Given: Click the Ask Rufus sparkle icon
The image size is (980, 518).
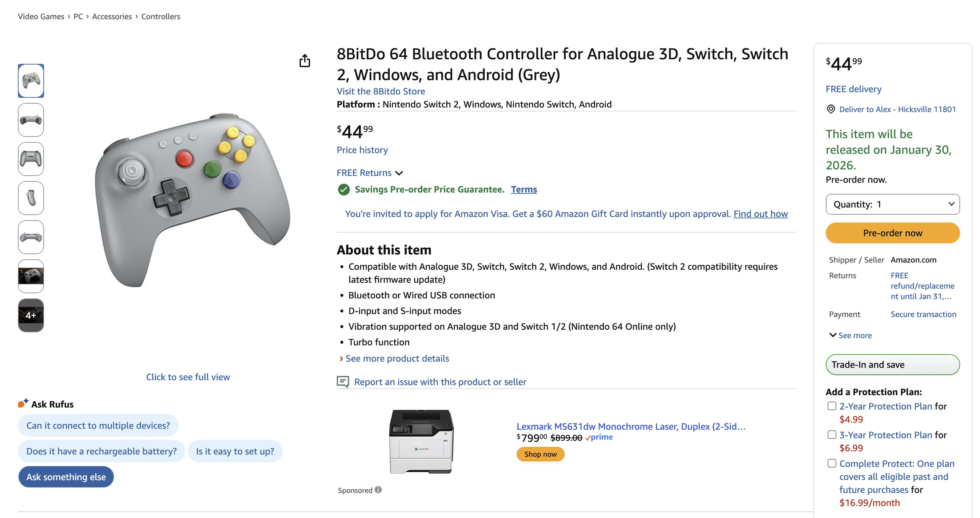Looking at the screenshot, I should [23, 404].
